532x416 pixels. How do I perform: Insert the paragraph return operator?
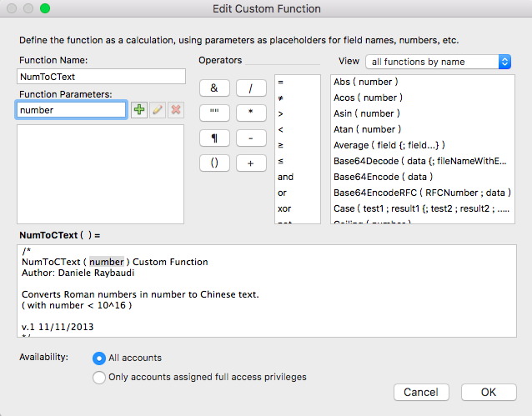(x=214, y=138)
